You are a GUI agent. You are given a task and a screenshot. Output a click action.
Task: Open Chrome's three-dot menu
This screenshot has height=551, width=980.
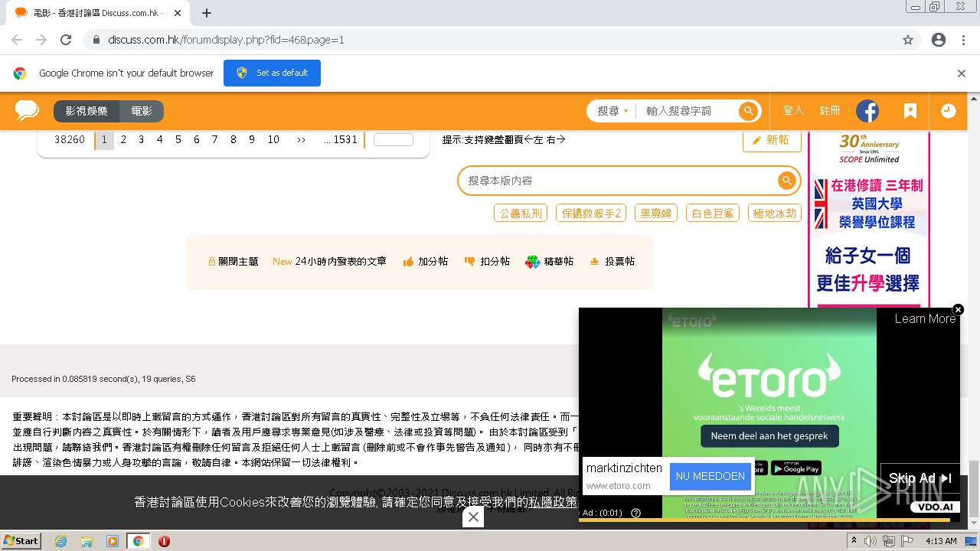[x=963, y=40]
